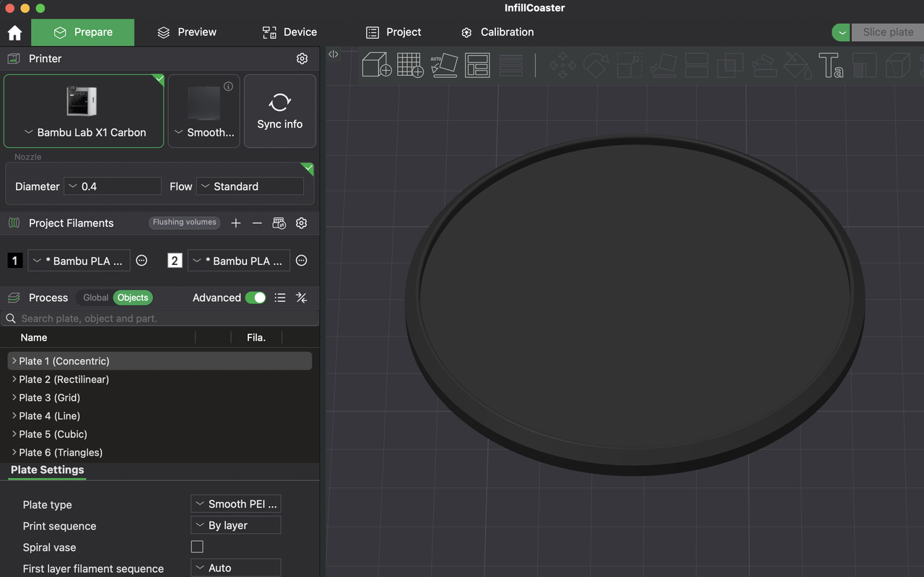Toggle Advanced process settings switch
924x577 pixels.
(x=255, y=297)
